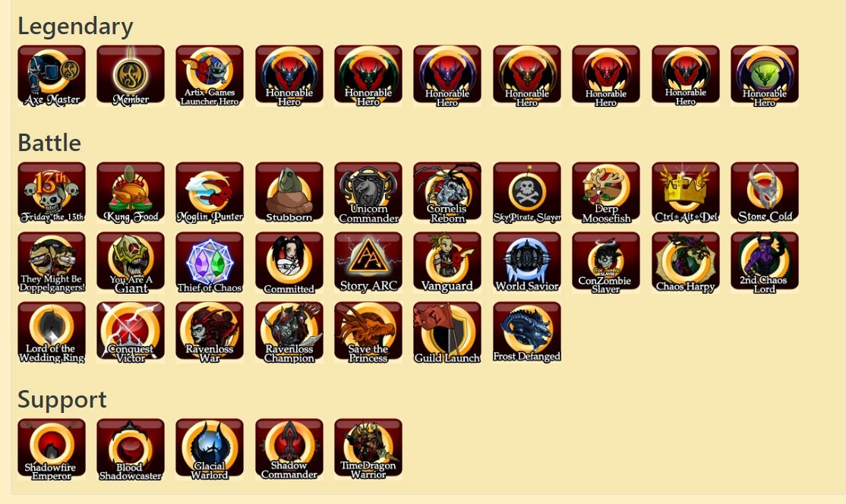
Task: Click the Unicorn Commander badge
Action: click(x=368, y=193)
